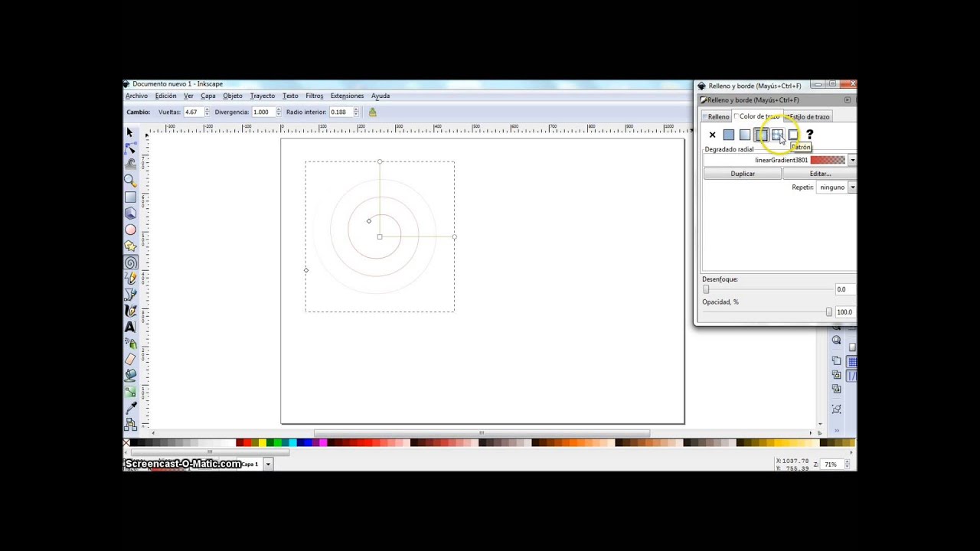Click the Vueltas value field
The width and height of the screenshot is (980, 551).
tap(193, 112)
